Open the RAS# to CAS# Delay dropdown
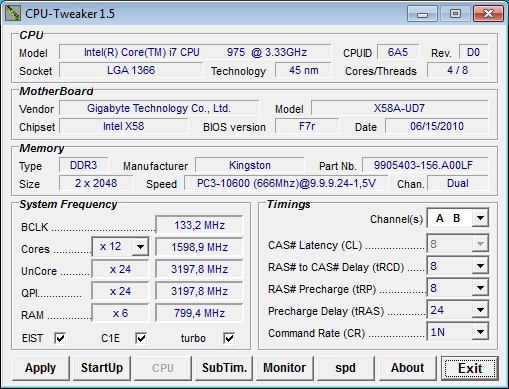 tap(458, 266)
